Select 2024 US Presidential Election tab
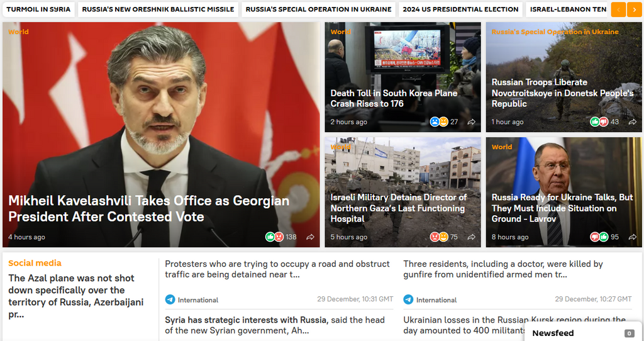This screenshot has height=341, width=644. point(460,9)
